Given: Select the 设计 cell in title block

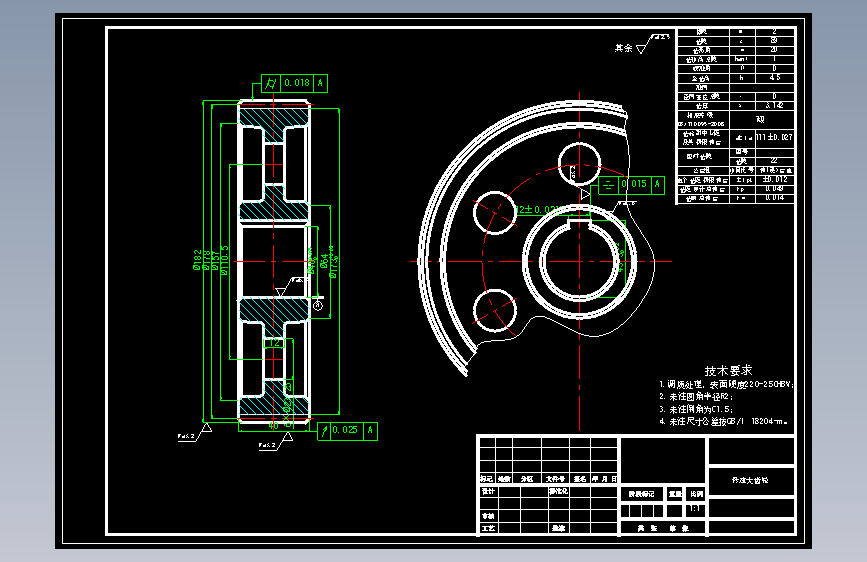Looking at the screenshot, I should pyautogui.click(x=488, y=491).
